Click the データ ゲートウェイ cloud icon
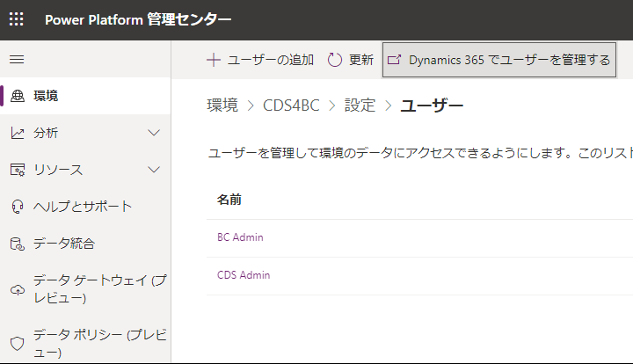 [17, 290]
